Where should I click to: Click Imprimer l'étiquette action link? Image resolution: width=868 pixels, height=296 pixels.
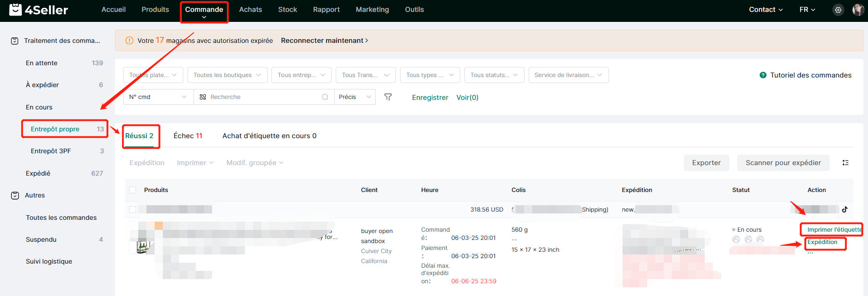[x=834, y=230]
